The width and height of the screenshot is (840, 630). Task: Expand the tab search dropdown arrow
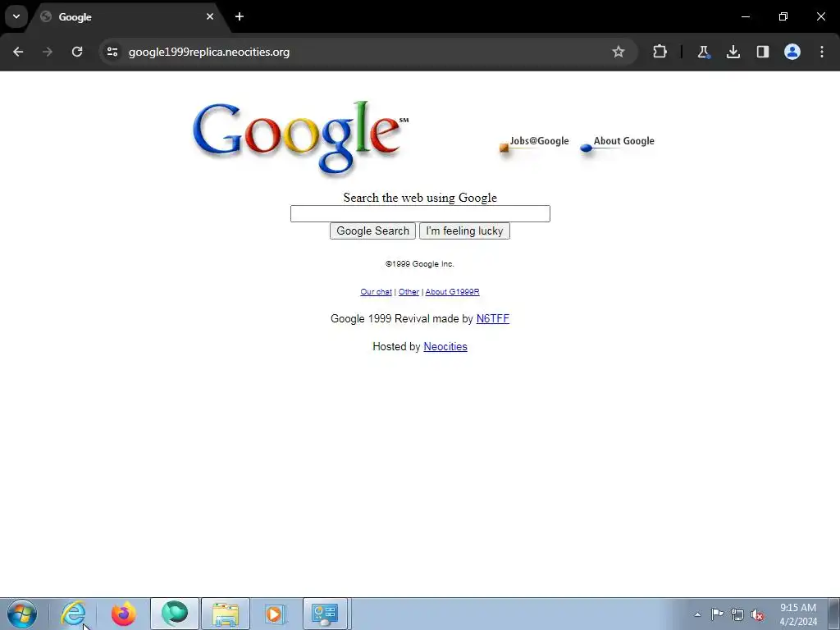click(16, 16)
